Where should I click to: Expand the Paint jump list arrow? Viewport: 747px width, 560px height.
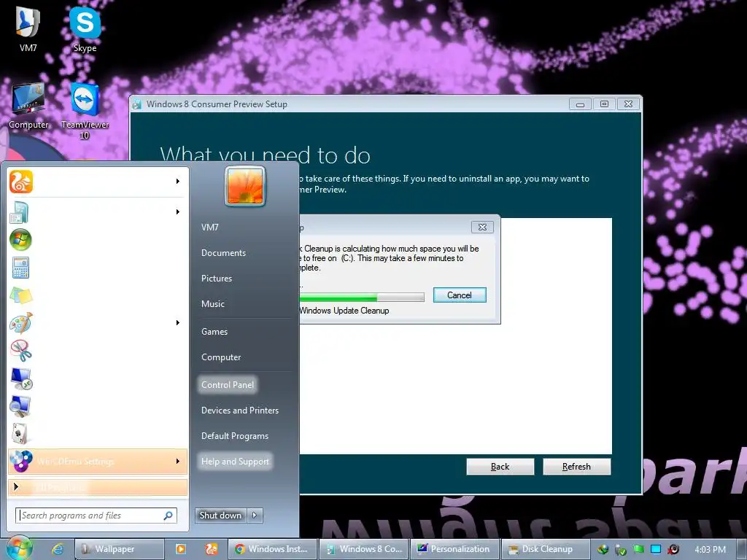coord(178,323)
